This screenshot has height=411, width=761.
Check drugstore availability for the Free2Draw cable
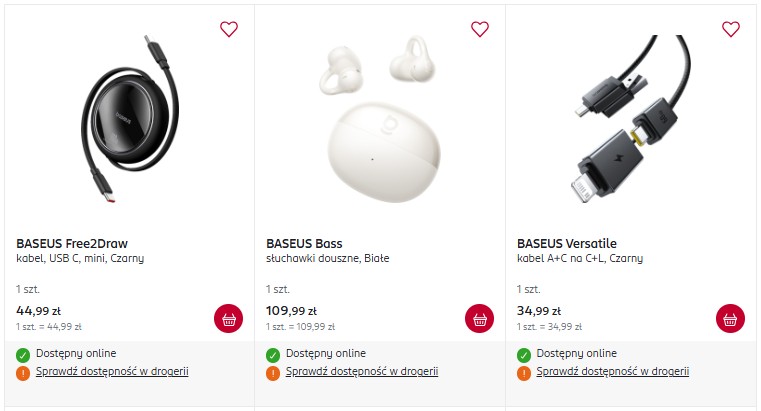pyautogui.click(x=112, y=372)
